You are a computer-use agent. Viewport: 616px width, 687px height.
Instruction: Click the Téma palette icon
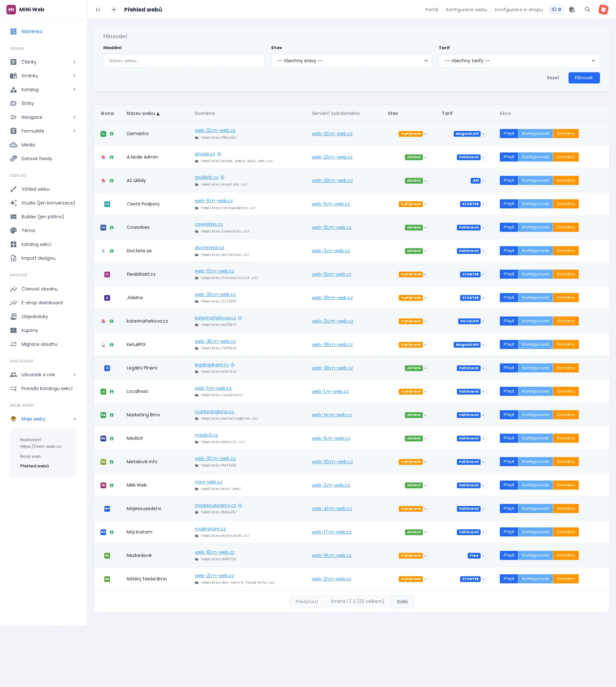pyautogui.click(x=13, y=230)
